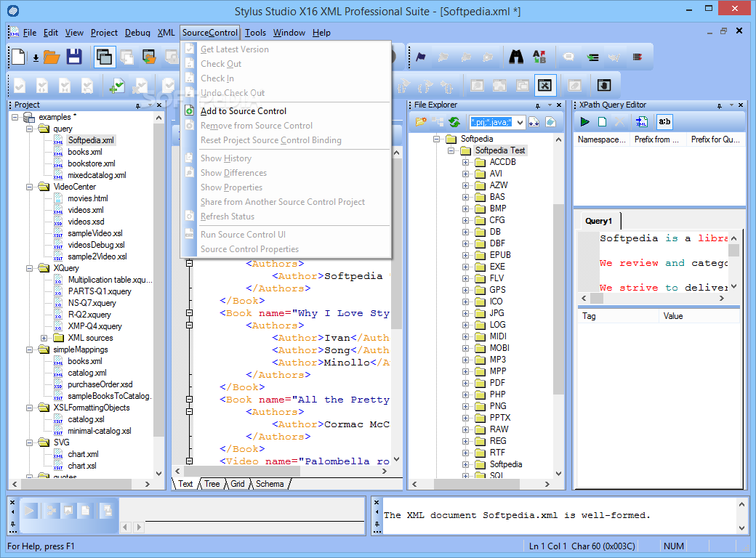756x558 pixels.
Task: Collapse the first Authors element fold marker
Action: pos(190,264)
